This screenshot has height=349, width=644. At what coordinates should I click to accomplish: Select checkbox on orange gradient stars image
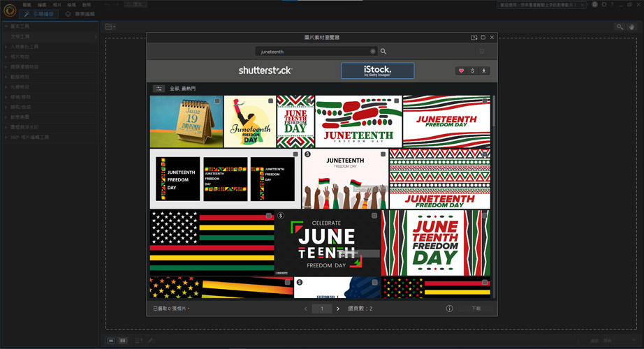click(x=288, y=283)
